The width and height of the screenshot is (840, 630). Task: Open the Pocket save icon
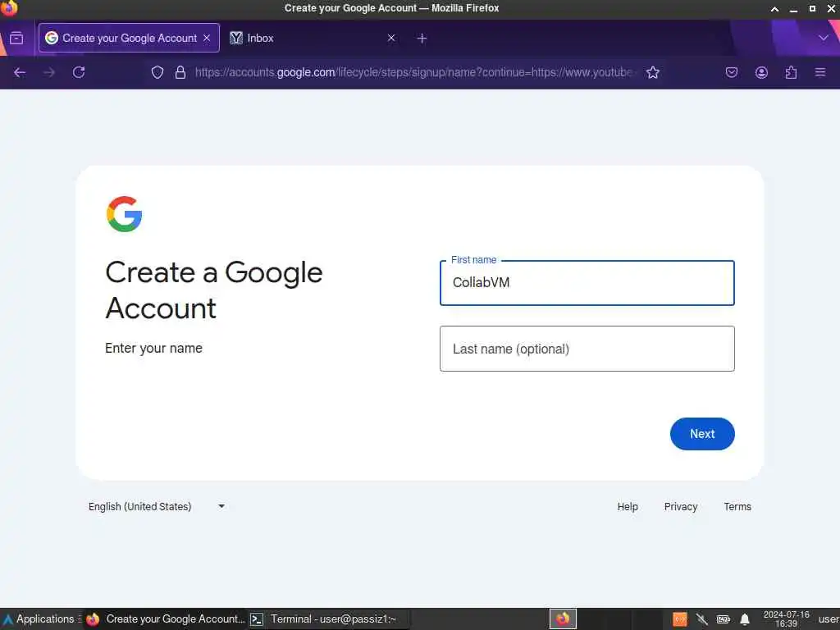coord(731,72)
